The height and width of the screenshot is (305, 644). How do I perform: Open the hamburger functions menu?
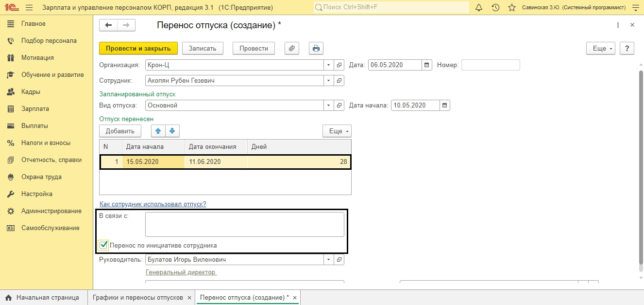coord(29,8)
